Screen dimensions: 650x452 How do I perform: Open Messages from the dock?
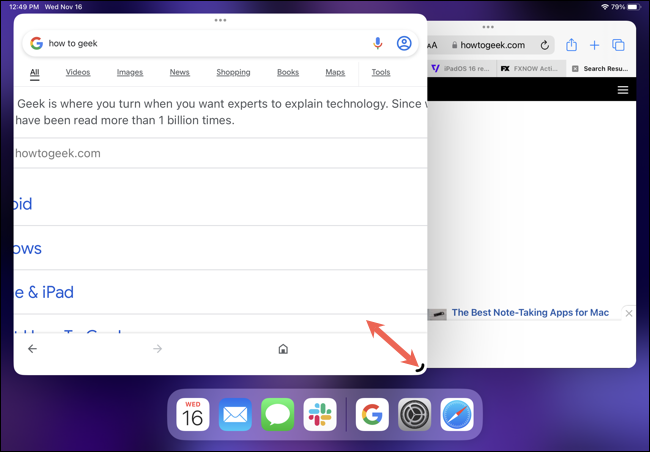(x=277, y=414)
